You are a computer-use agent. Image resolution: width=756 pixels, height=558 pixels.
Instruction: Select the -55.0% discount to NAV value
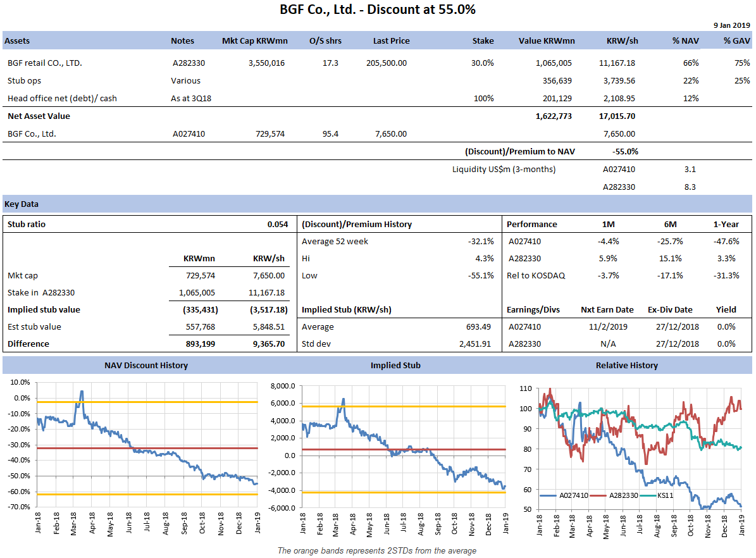coord(625,152)
